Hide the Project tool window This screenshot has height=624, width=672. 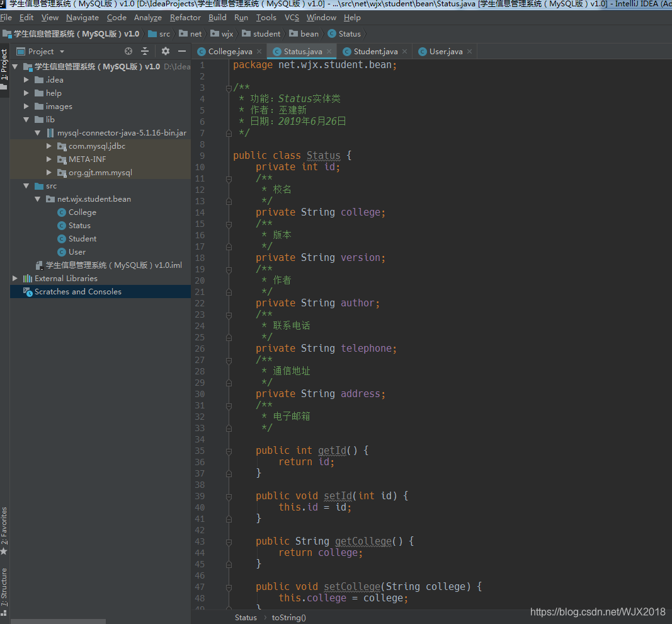(x=182, y=52)
